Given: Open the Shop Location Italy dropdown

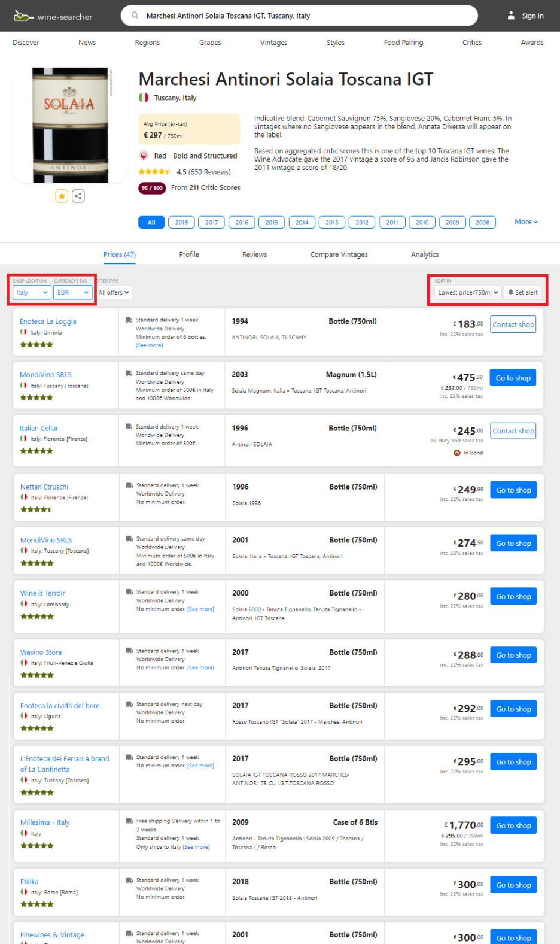Looking at the screenshot, I should pyautogui.click(x=32, y=292).
